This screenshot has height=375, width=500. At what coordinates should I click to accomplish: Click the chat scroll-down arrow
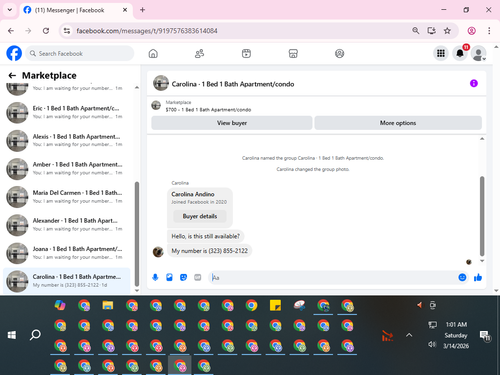(482, 261)
